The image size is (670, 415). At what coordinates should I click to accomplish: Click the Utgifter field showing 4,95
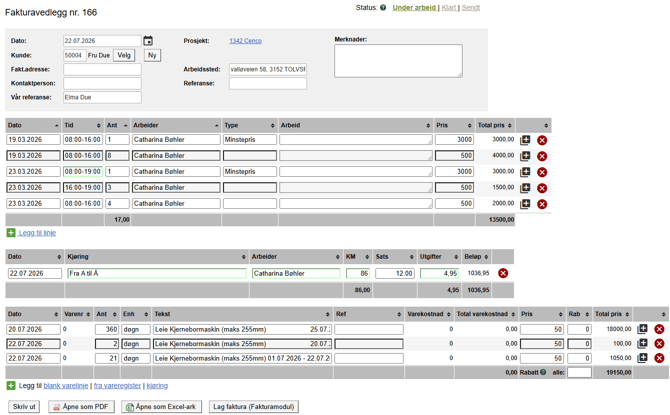(x=439, y=273)
